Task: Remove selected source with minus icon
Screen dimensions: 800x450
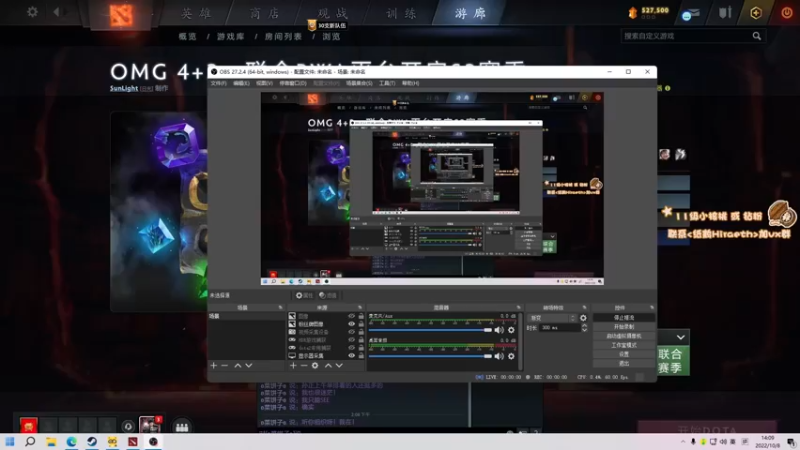Action: (304, 365)
